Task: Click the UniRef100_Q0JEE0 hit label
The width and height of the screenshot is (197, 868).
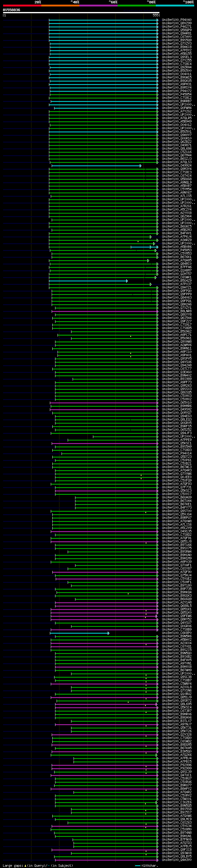Action: 177,477
